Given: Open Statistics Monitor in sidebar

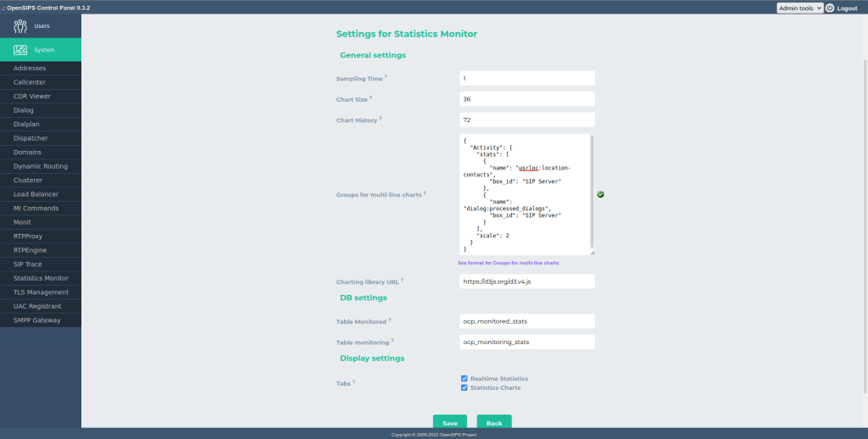Looking at the screenshot, I should coord(41,278).
